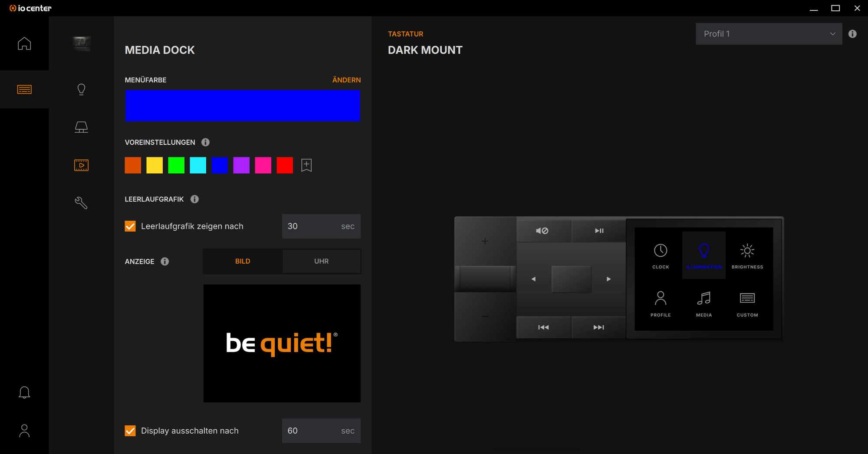Open the wrench tools settings icon

pos(81,203)
